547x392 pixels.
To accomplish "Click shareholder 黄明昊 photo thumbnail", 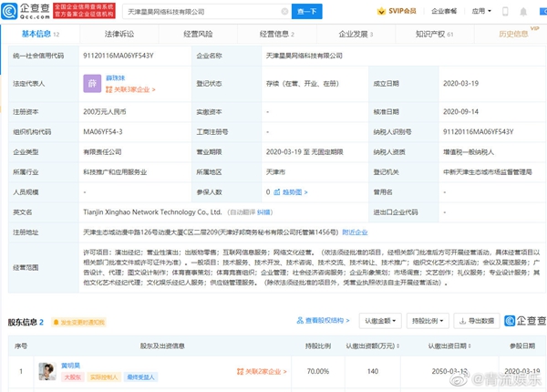I will (47, 371).
